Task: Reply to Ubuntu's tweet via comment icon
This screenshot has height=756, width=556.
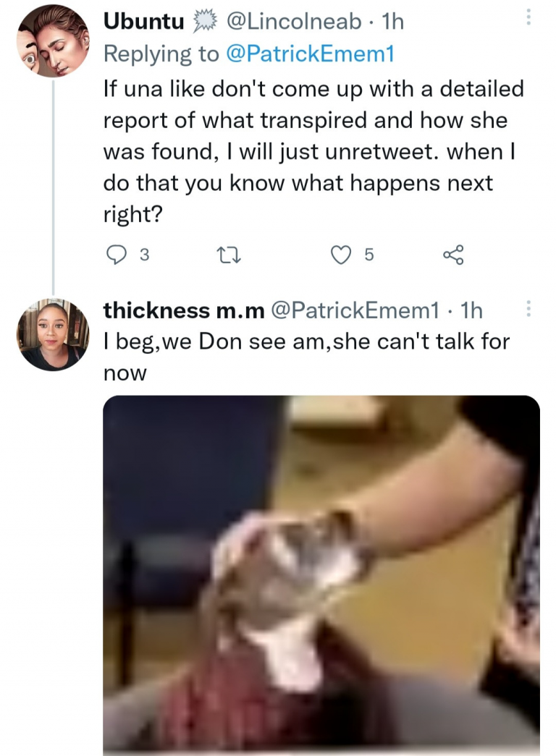Action: [x=115, y=254]
